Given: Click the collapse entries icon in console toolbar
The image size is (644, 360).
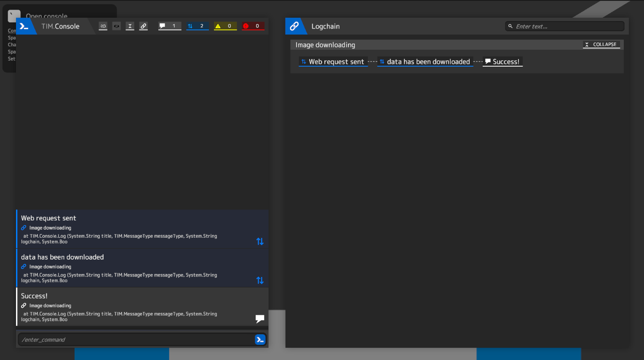Looking at the screenshot, I should pyautogui.click(x=130, y=26).
